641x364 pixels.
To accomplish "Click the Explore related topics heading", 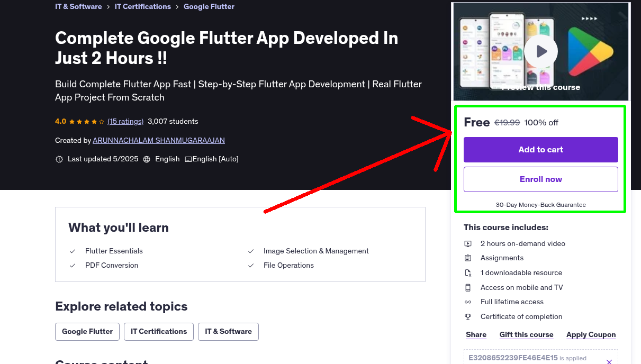I will click(x=121, y=307).
